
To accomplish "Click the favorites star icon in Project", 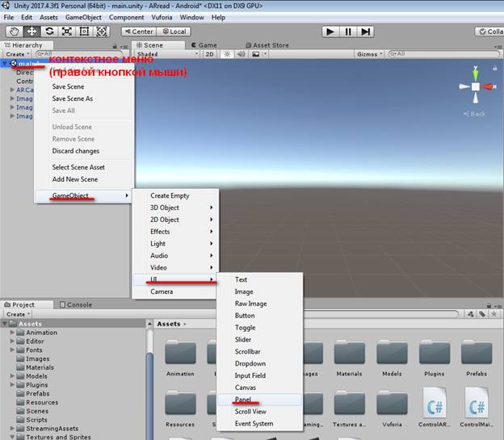I will coord(493,314).
